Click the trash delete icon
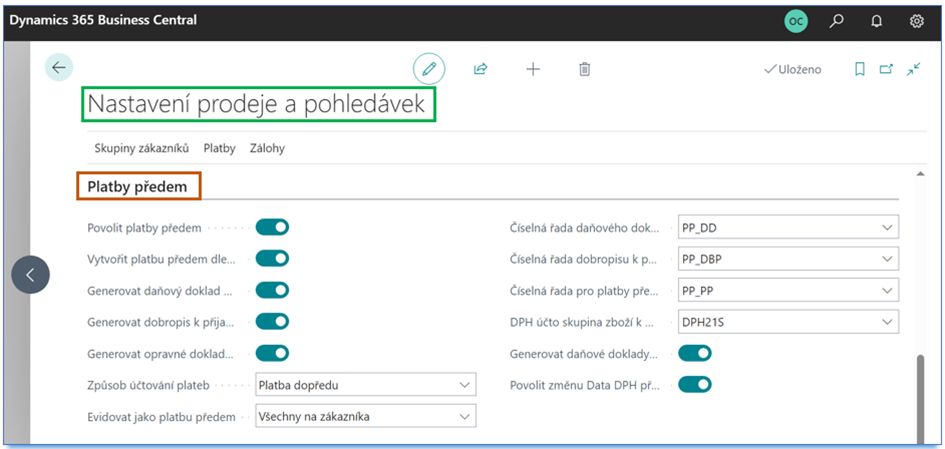Viewport: 945px width, 449px height. click(x=585, y=69)
